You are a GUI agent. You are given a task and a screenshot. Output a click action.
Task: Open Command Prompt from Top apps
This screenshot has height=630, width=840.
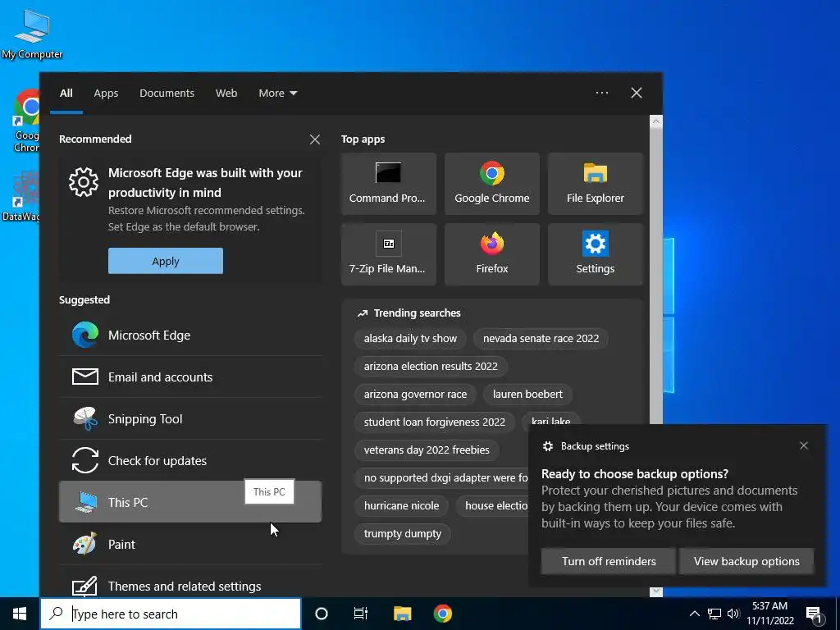tap(388, 184)
